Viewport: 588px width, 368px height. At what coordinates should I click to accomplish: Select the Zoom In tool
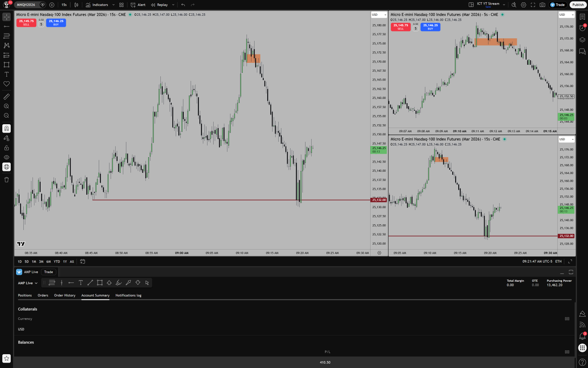pos(6,106)
